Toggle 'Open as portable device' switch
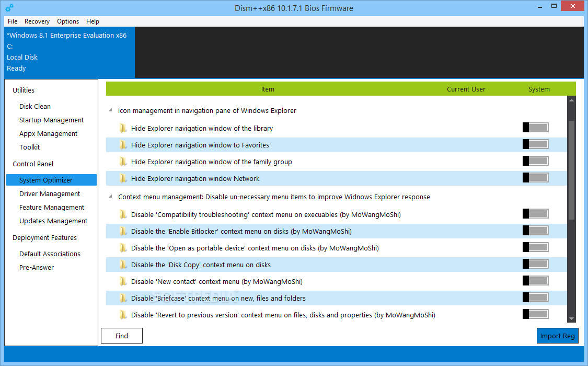 click(536, 247)
